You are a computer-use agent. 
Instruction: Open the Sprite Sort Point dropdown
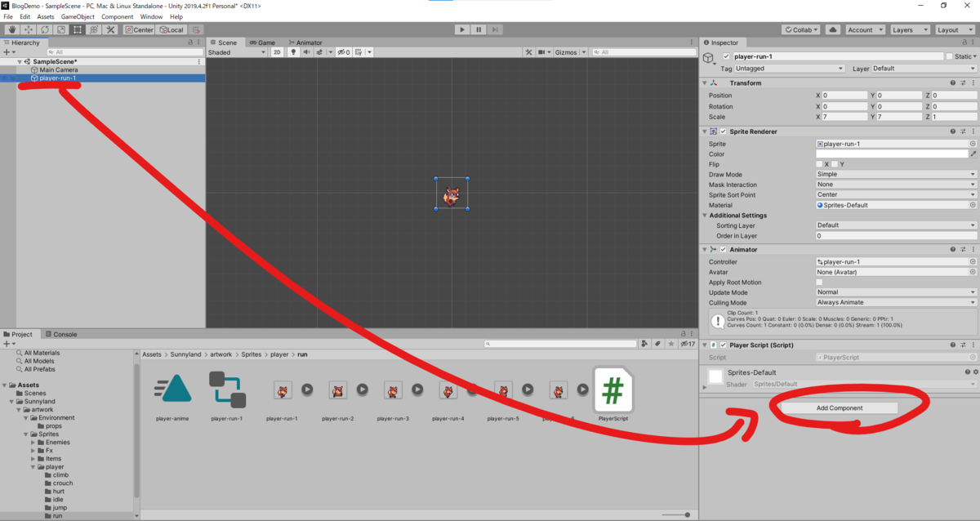click(x=897, y=194)
